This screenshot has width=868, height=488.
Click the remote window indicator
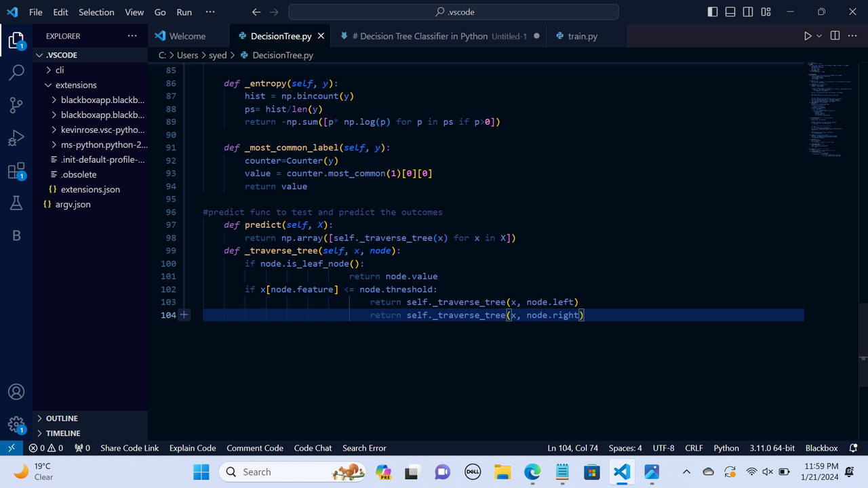pos(11,448)
